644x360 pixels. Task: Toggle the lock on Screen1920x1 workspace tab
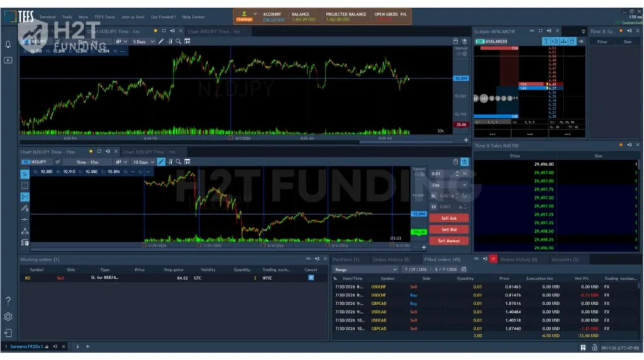pyautogui.click(x=47, y=347)
